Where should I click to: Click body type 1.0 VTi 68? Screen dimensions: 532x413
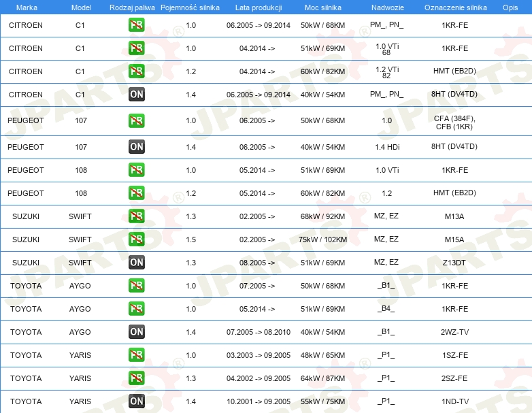[x=387, y=49]
